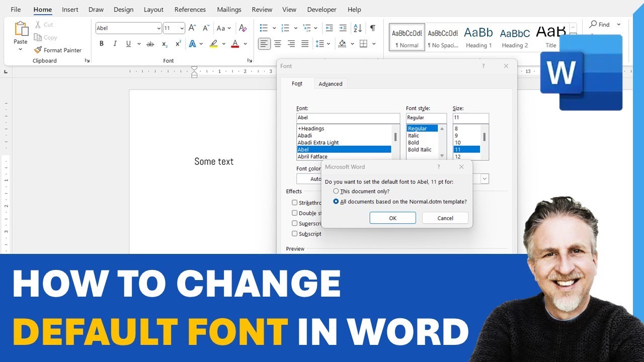The width and height of the screenshot is (644, 362).
Task: Click the Paste clipboard icon
Action: point(21,29)
